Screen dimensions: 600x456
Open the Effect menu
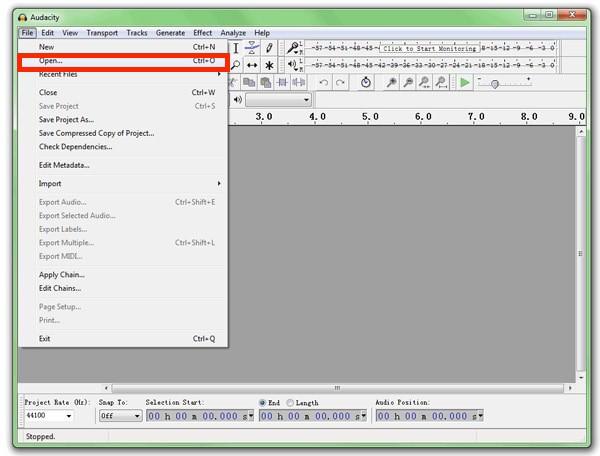coord(202,33)
